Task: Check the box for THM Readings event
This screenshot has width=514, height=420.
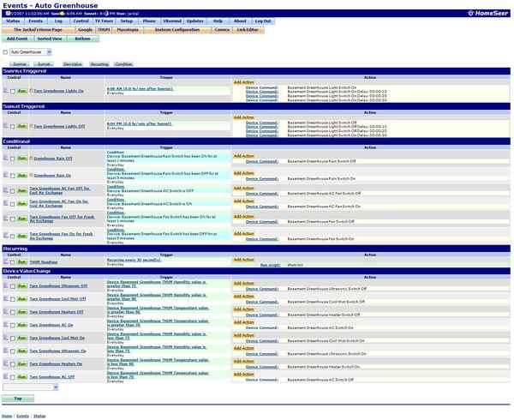Action: coord(13,262)
